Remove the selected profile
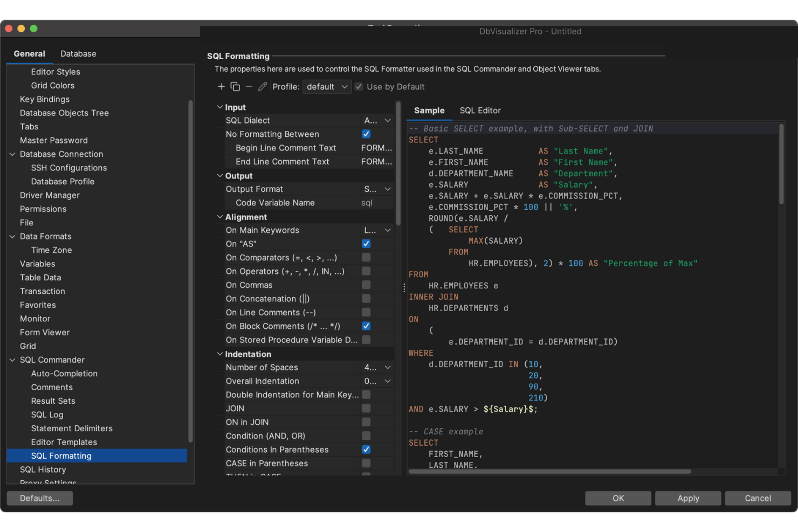Image resolution: width=798 pixels, height=532 pixels. 249,86
